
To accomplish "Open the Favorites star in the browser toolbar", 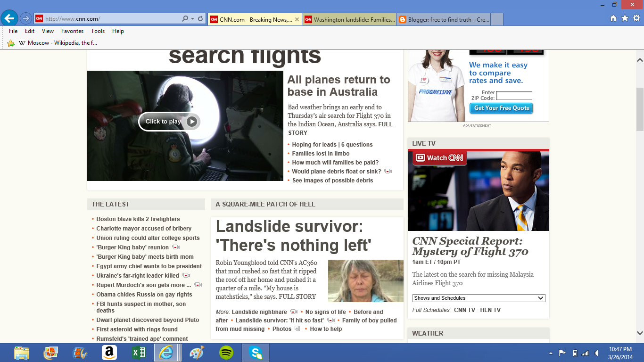I will click(625, 18).
